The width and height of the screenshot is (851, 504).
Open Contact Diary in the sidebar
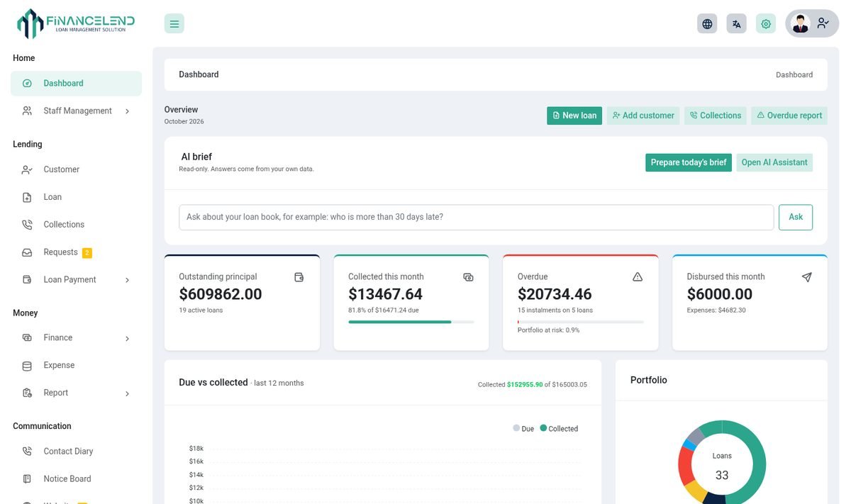[76, 451]
